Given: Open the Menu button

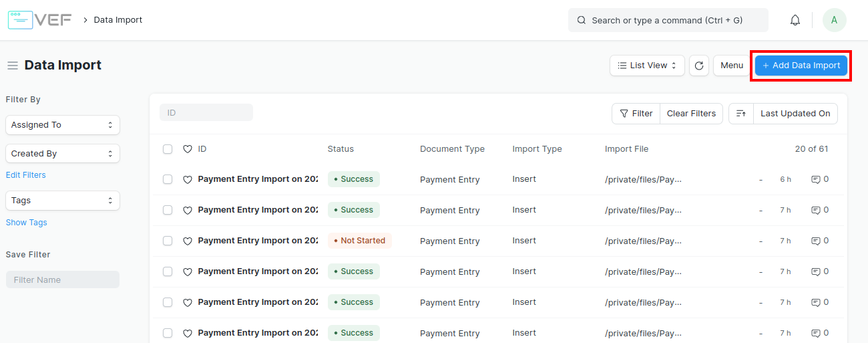Looking at the screenshot, I should pyautogui.click(x=732, y=66).
